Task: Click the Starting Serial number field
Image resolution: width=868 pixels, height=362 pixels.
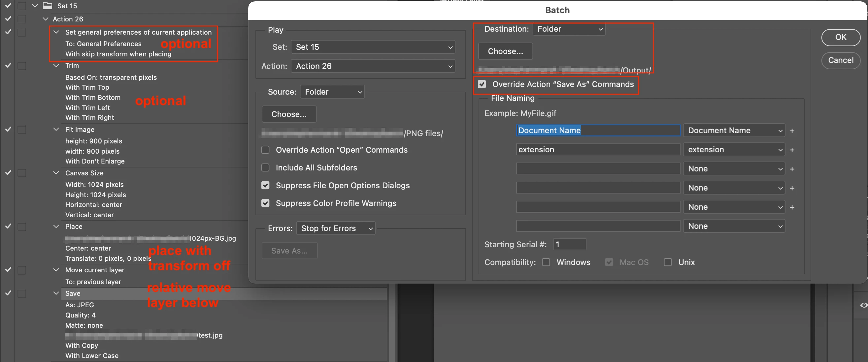Action: (569, 245)
